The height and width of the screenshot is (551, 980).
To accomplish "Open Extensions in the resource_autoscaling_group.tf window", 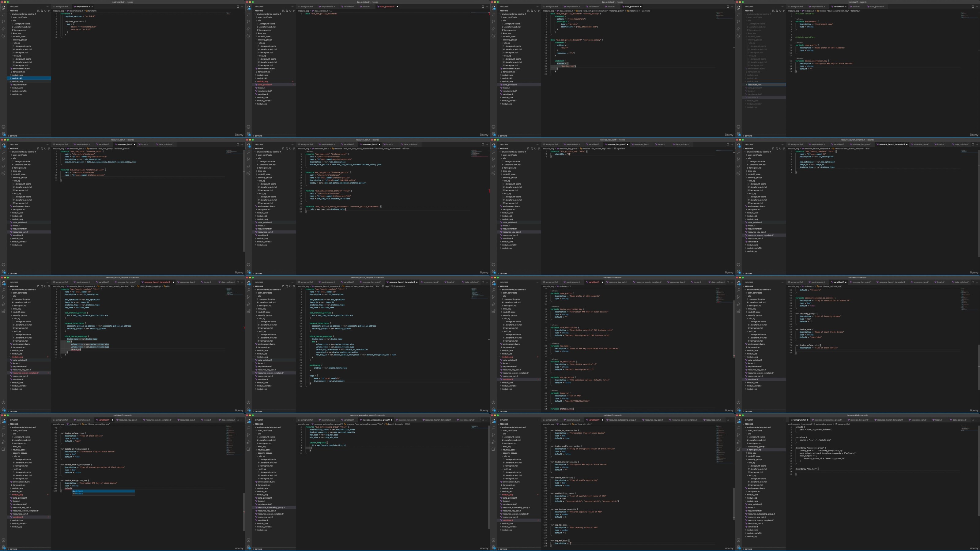I will click(x=248, y=449).
